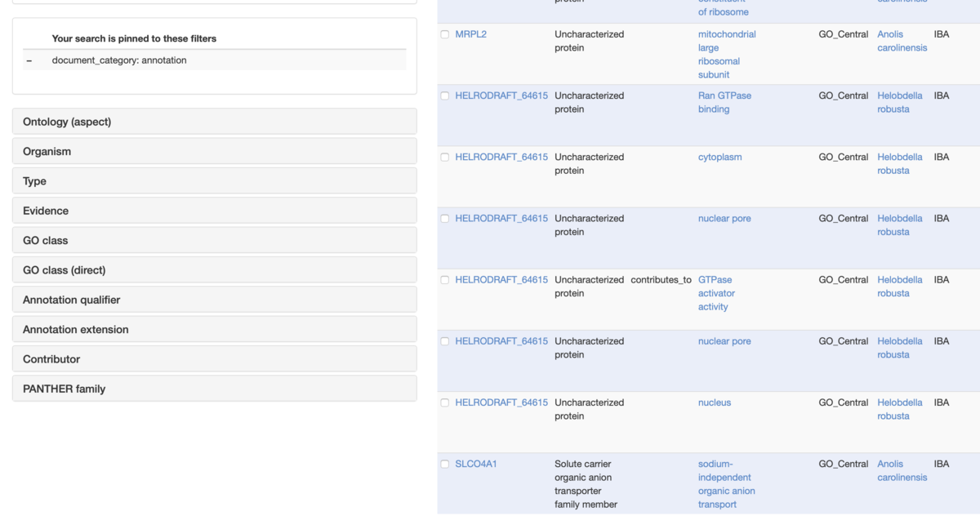This screenshot has width=980, height=516.
Task: Open the MRPL2 gene product link
Action: (x=471, y=34)
